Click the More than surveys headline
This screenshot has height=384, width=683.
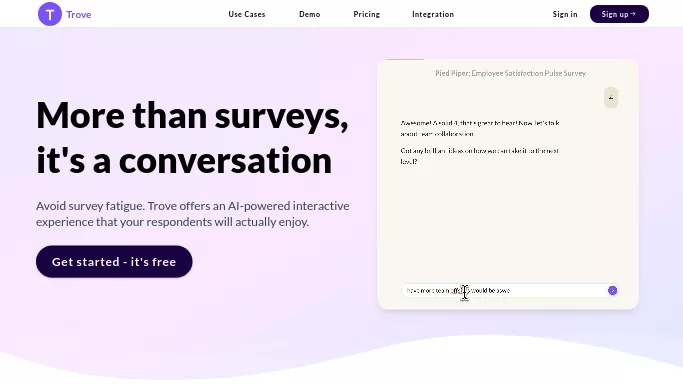(x=193, y=115)
